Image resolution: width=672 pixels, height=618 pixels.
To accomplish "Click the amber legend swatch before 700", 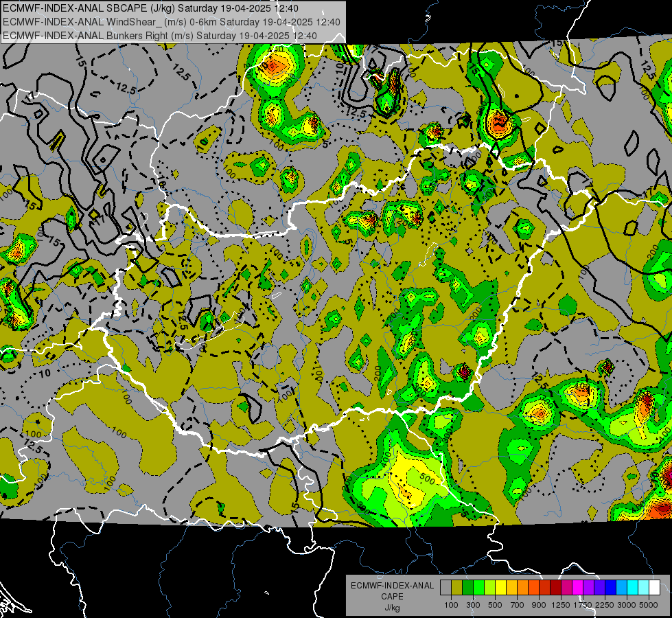I will coord(511,588).
